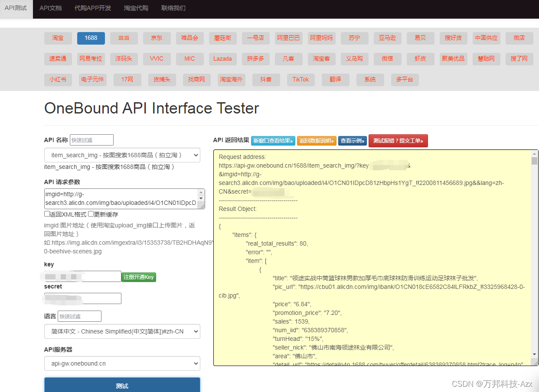539x392 pixels.
Task: Select the 苏宁 platform
Action: [x=355, y=38]
